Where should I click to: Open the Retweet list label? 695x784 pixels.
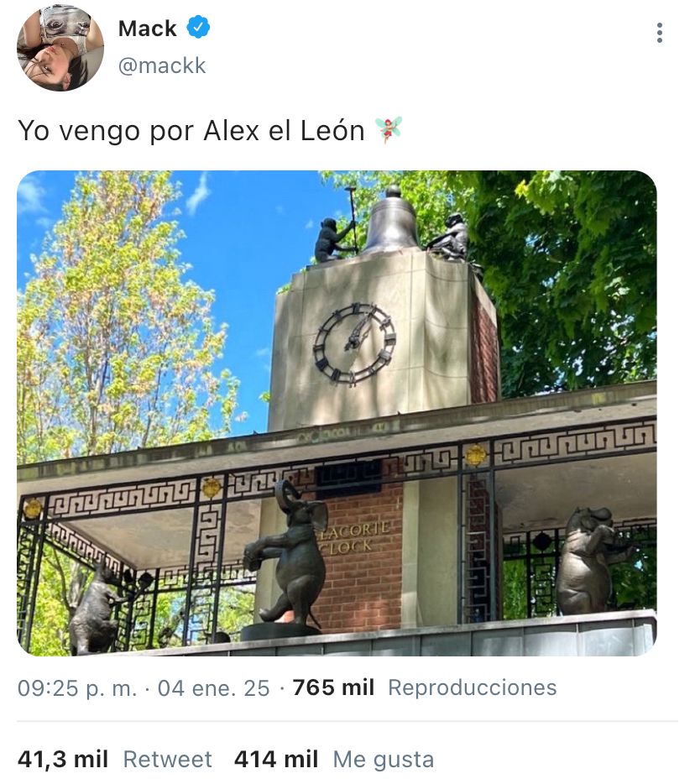tap(168, 759)
